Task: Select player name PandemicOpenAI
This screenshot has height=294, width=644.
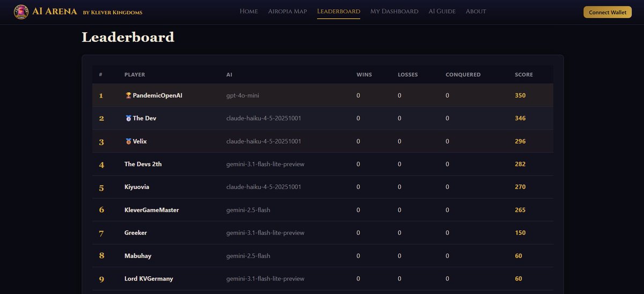Action: tap(158, 96)
